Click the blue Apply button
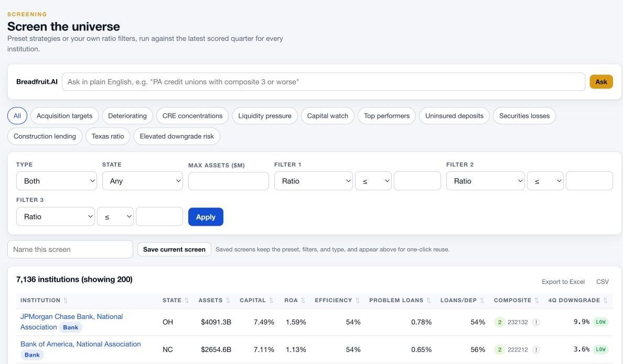623x364 pixels. point(206,217)
